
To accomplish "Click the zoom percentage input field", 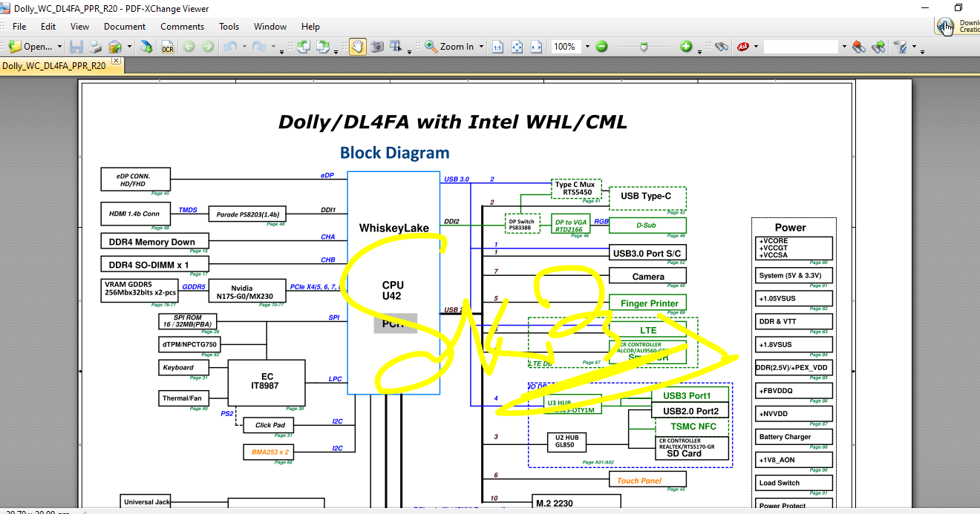I will tap(565, 46).
